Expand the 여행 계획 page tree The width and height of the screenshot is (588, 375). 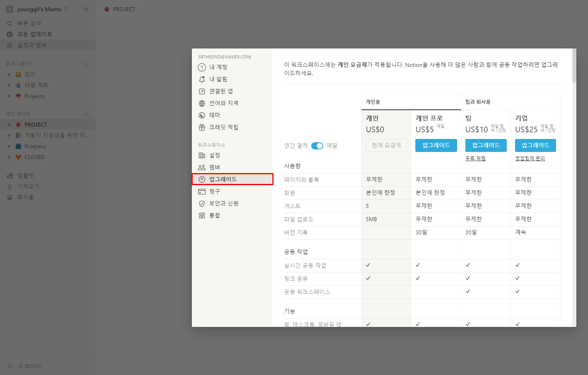click(9, 85)
